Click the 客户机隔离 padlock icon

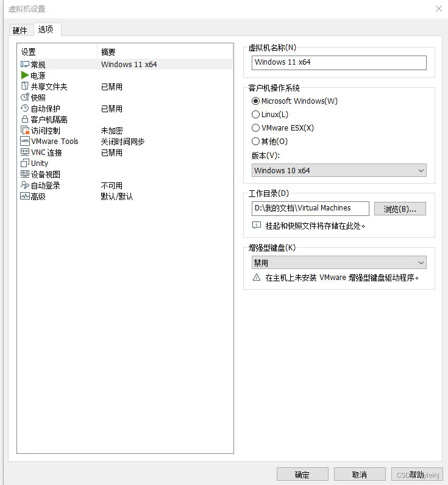tap(25, 120)
